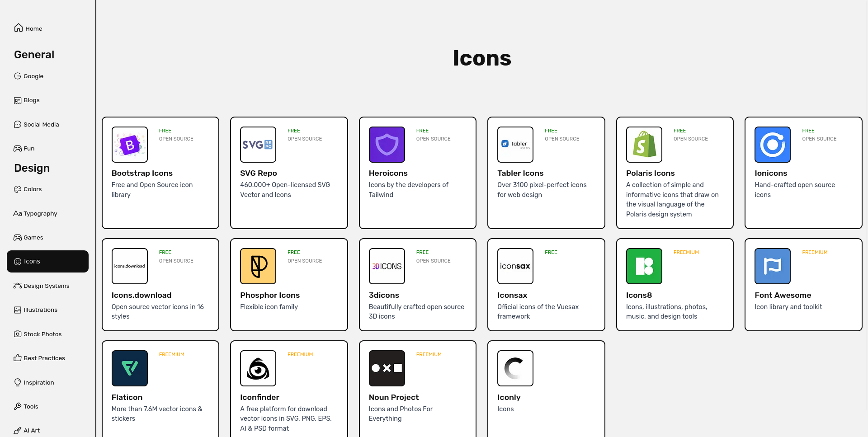Open the Iconfinder title link

click(259, 397)
